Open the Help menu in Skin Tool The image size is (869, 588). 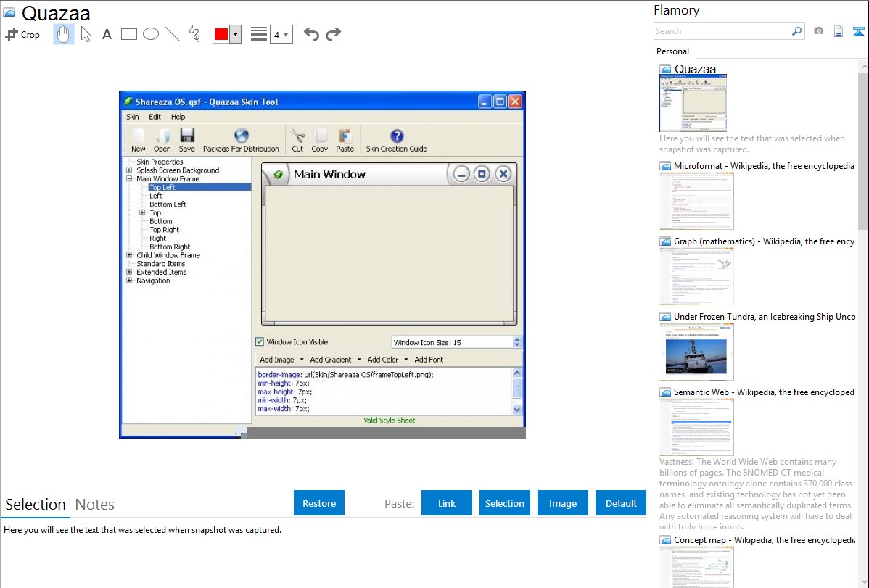[x=178, y=117]
